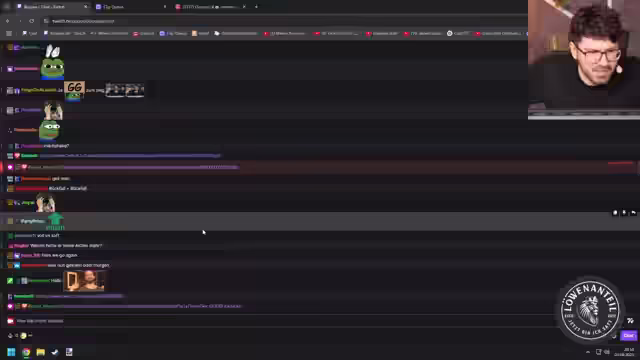Select the 'Blocklist + Blocklist' chat message
The height and width of the screenshot is (360, 640).
[68, 188]
